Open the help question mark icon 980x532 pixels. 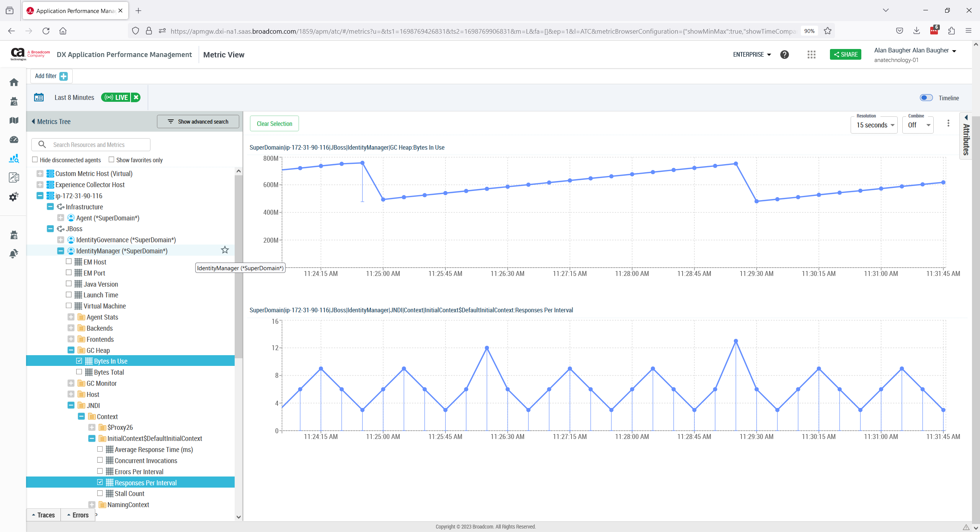784,55
